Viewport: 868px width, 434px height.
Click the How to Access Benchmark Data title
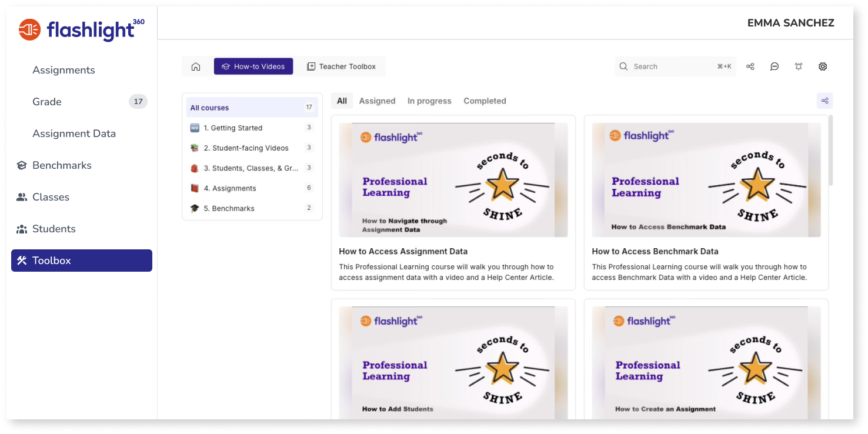pos(655,251)
